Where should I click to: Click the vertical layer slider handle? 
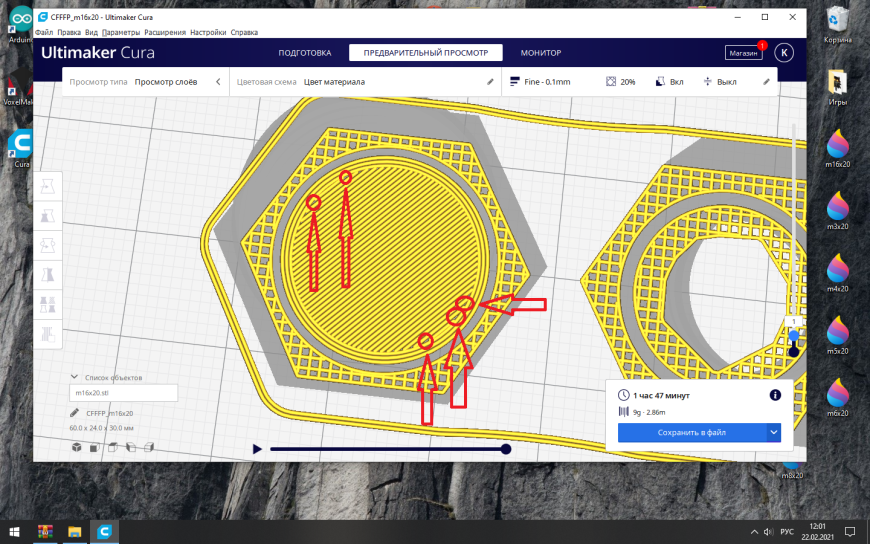[x=794, y=335]
